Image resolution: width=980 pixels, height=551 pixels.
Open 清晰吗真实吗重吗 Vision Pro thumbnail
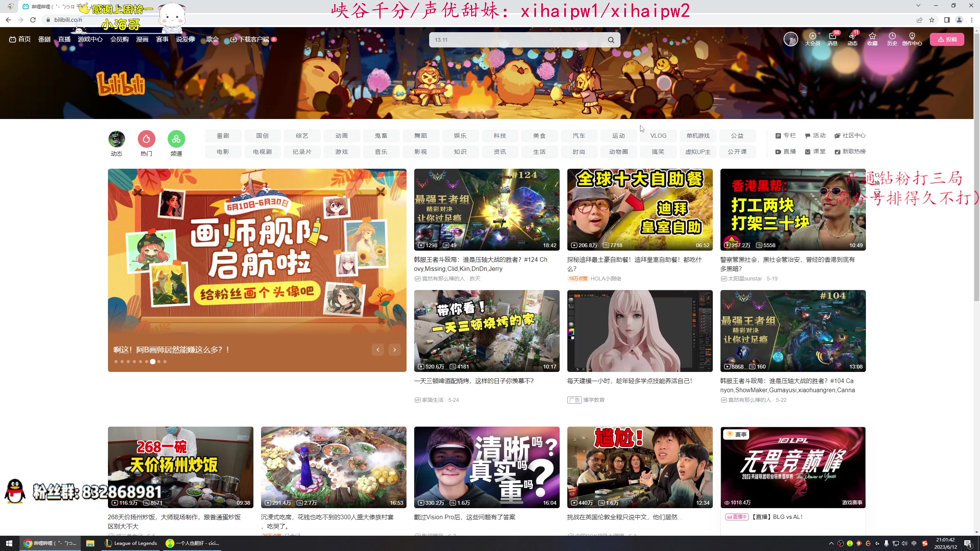click(x=487, y=468)
